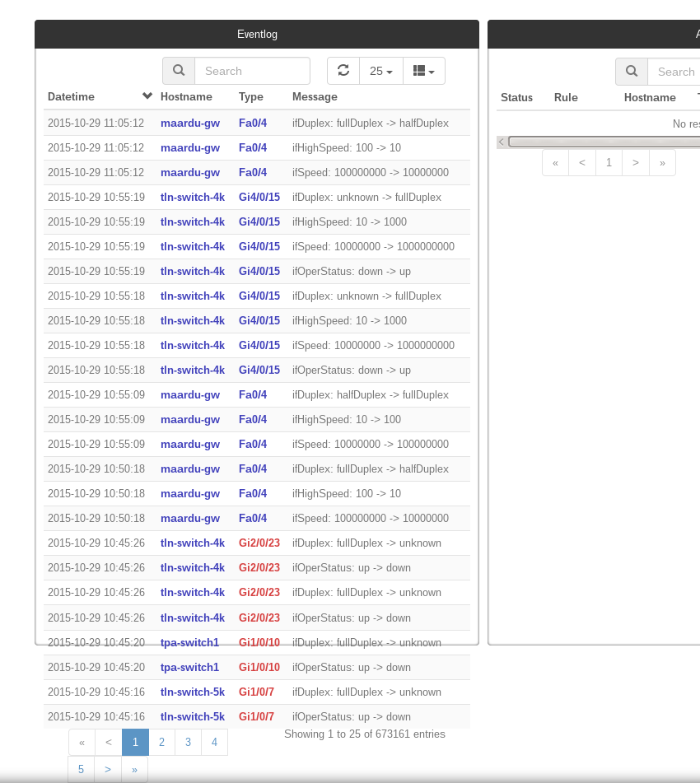The width and height of the screenshot is (700, 783).
Task: Go to next Eventlog page with > button
Action: 107,770
